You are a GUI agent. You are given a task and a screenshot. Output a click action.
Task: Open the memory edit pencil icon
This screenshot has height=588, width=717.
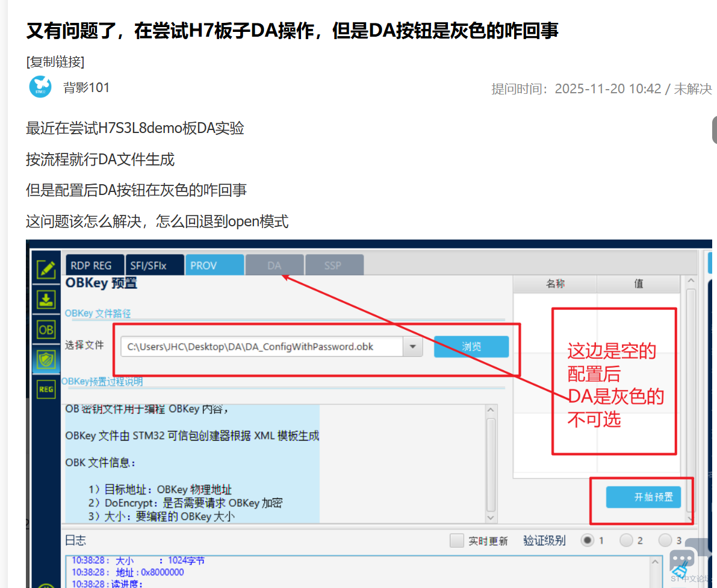tap(46, 269)
